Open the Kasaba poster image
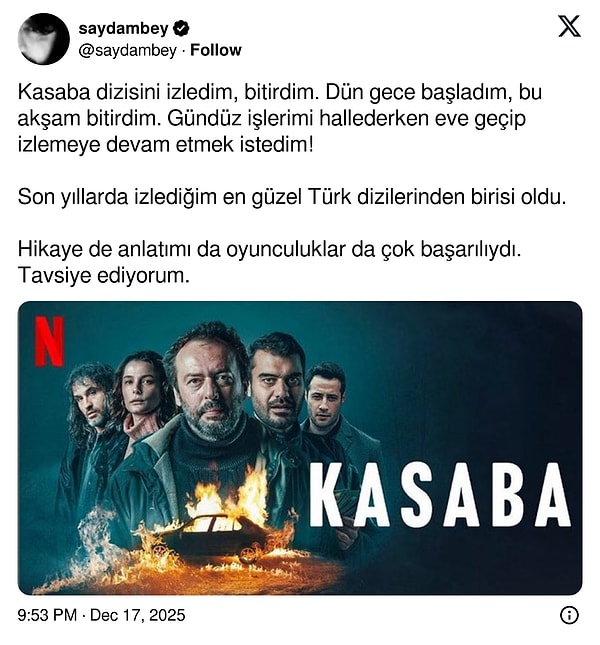This screenshot has width=600, height=645. (300, 448)
